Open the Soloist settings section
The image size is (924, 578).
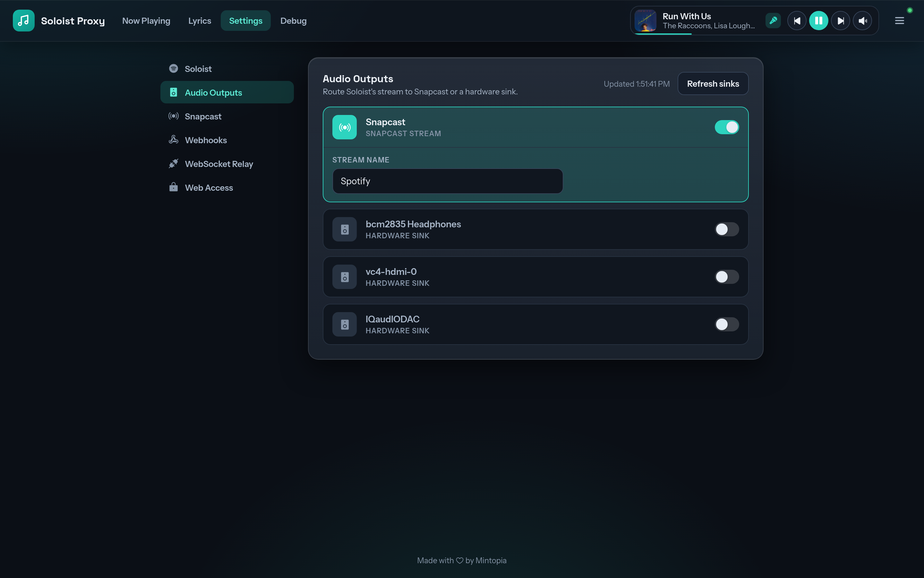(227, 68)
